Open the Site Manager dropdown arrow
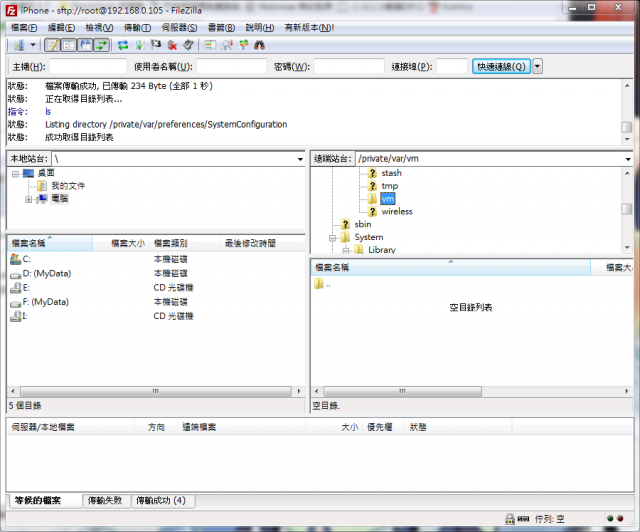 click(x=33, y=45)
